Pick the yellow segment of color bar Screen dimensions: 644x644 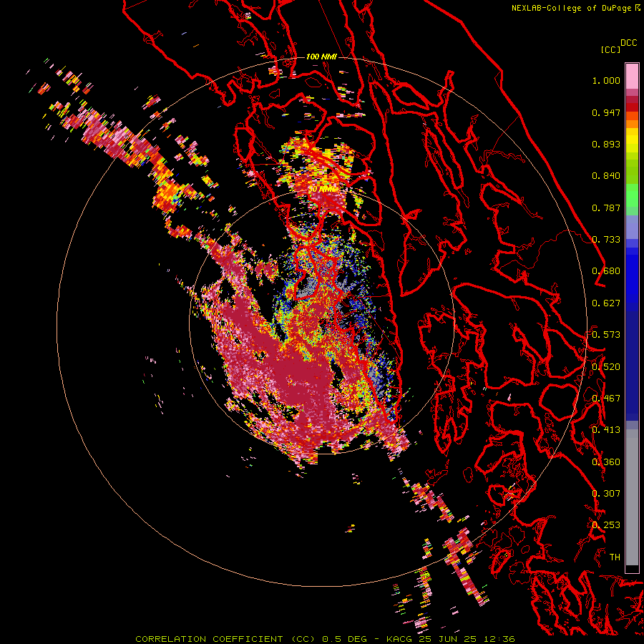tap(632, 140)
